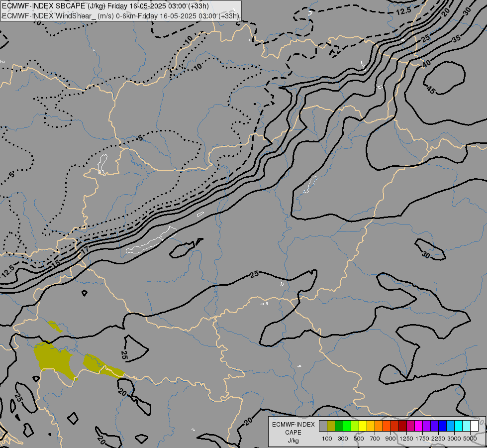487x448 pixels.
Task: Click the ECMWF-INDEX text in the legend box
Action: click(293, 425)
